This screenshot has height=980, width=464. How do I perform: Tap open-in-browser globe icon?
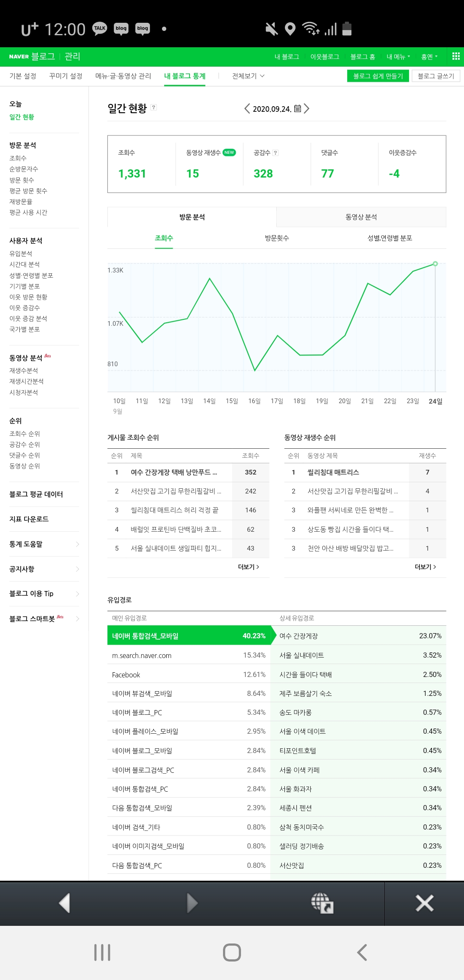click(x=322, y=903)
